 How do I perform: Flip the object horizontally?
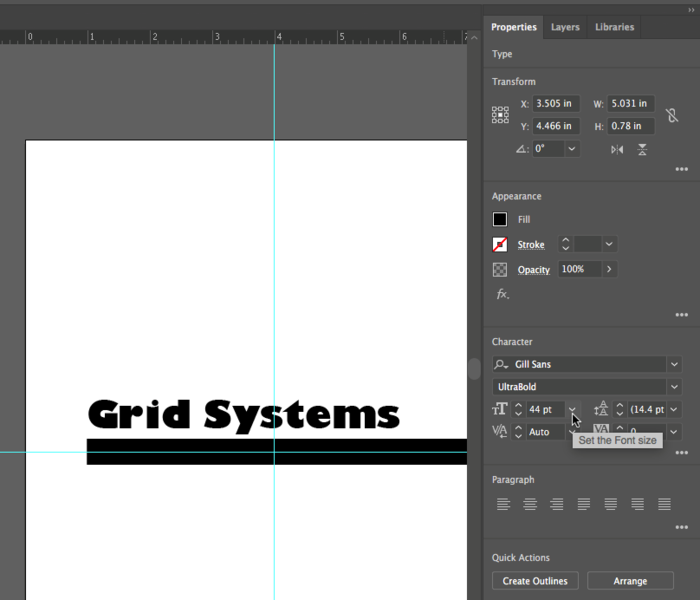point(617,149)
